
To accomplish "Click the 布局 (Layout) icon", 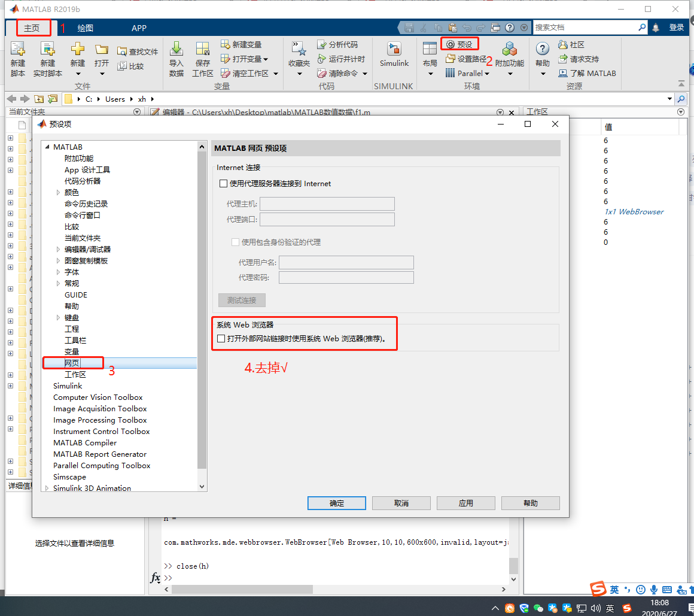I will click(x=430, y=50).
